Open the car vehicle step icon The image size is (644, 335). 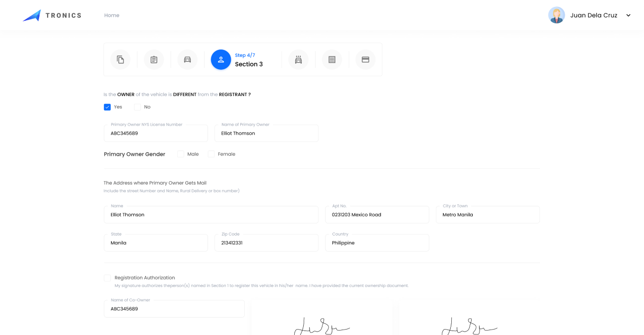187,59
